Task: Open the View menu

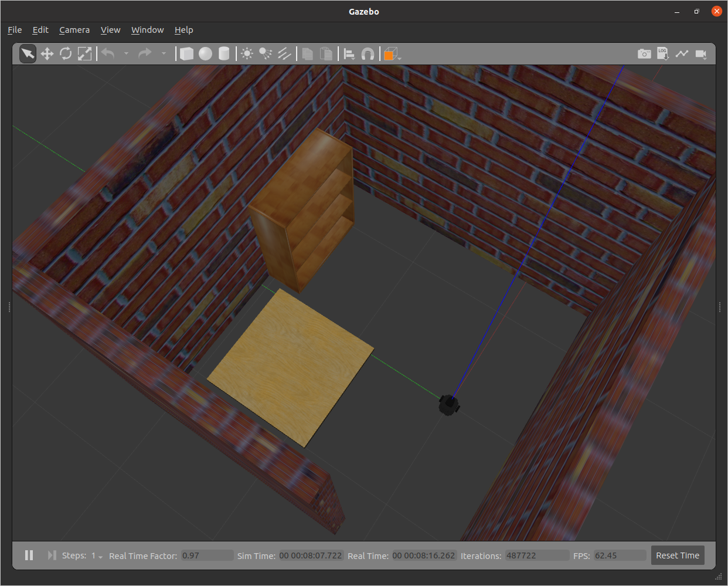Action: (110, 30)
